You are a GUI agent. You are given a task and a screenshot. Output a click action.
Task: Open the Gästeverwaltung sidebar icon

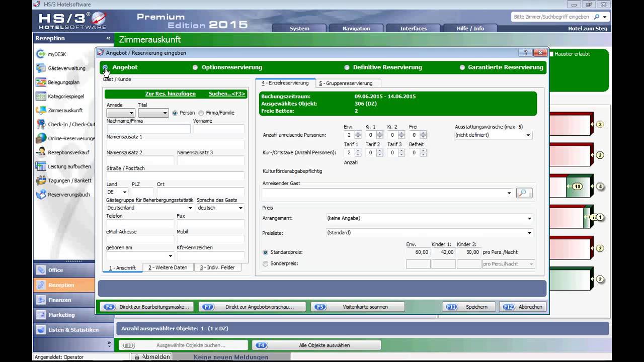tap(41, 68)
